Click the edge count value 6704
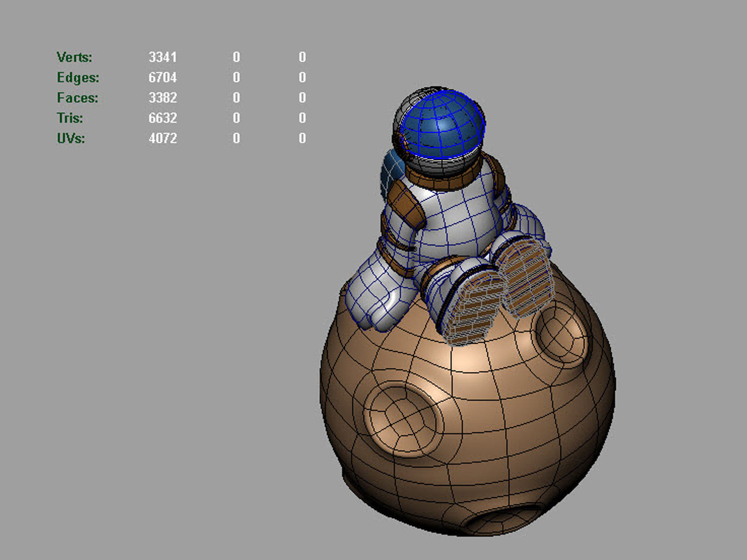The width and height of the screenshot is (747, 560). (x=162, y=77)
